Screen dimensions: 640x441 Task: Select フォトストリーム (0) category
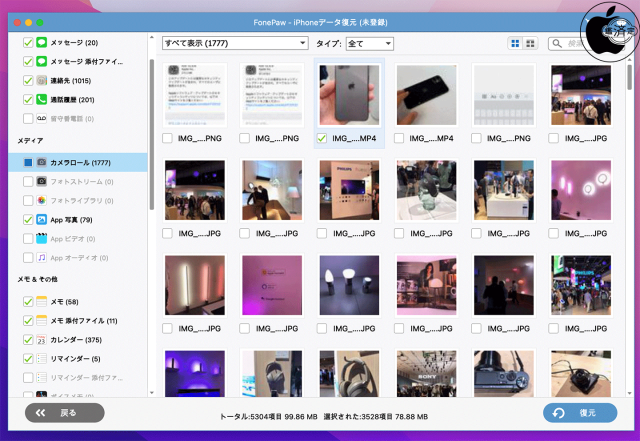coord(78,182)
